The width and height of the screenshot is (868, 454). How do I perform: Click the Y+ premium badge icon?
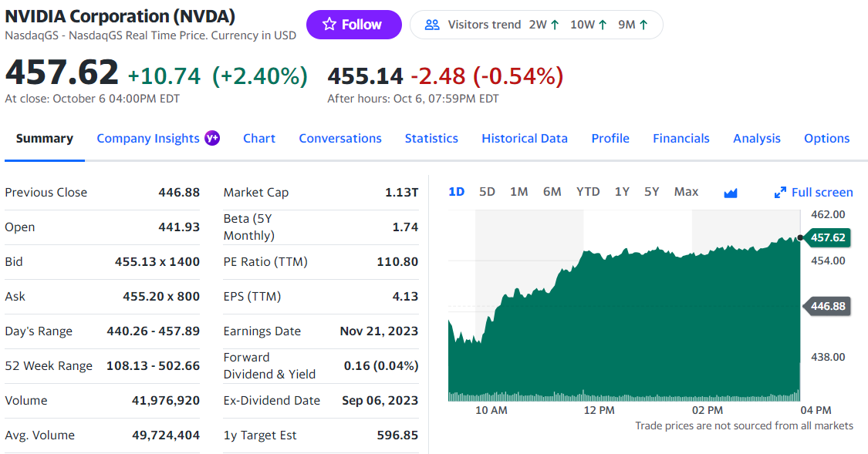coord(212,138)
